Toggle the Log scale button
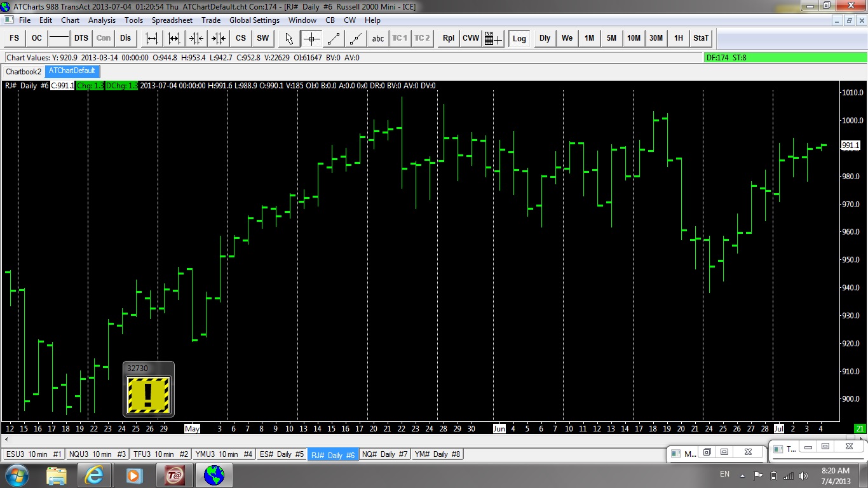 [520, 38]
